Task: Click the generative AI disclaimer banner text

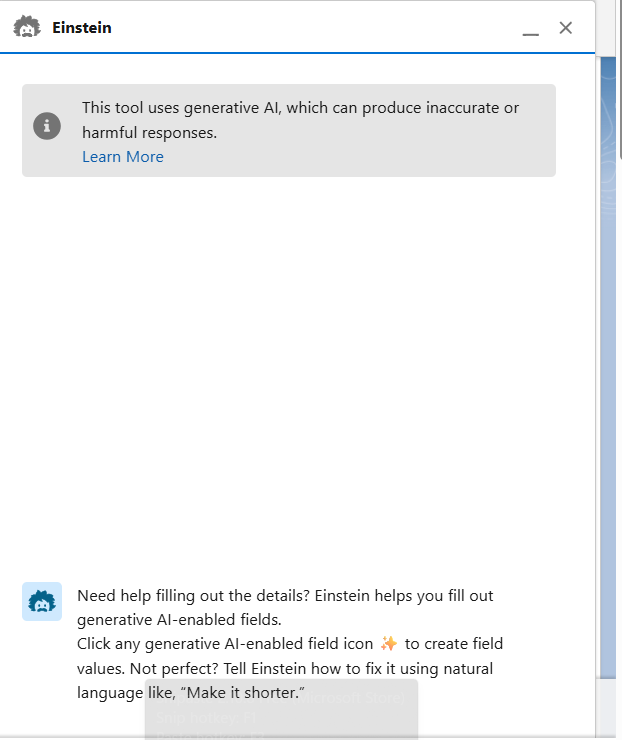Action: point(300,108)
